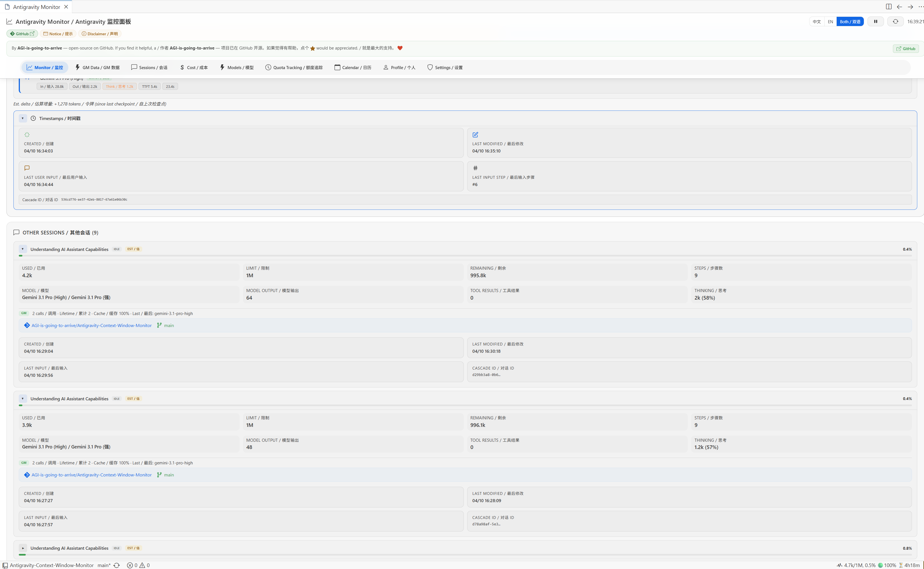Close the Antigravity Monitor editor tab
924x569 pixels.
click(x=66, y=7)
